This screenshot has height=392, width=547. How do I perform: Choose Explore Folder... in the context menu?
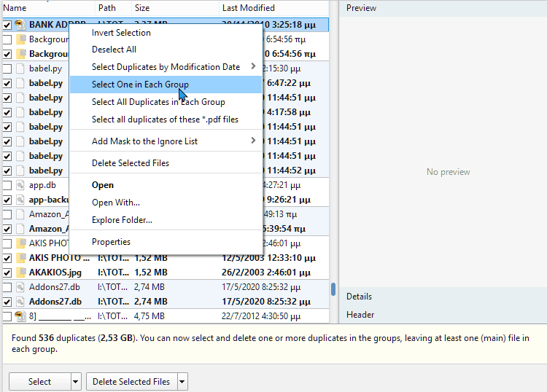coord(122,220)
